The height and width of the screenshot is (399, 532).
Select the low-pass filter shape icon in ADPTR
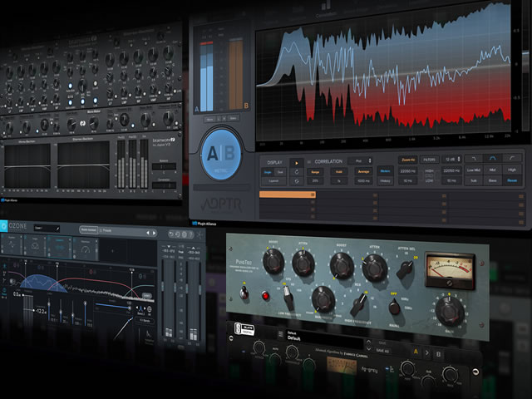point(473,159)
